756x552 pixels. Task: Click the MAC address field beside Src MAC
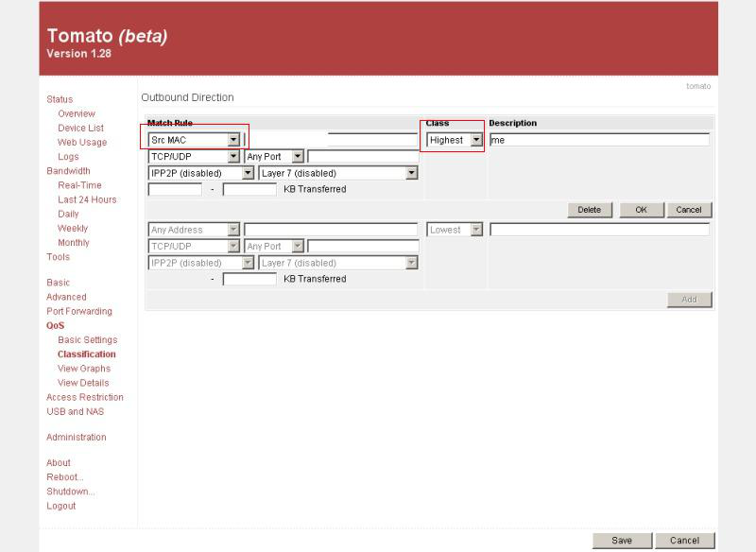coord(331,140)
